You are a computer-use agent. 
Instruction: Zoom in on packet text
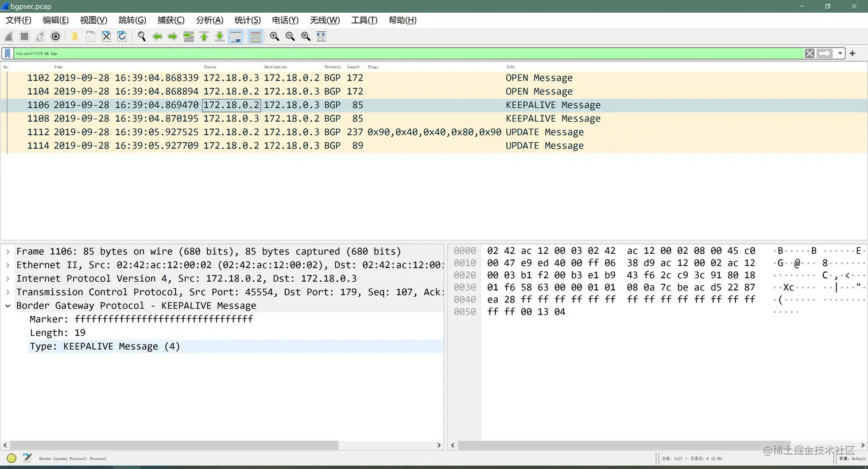coord(274,36)
